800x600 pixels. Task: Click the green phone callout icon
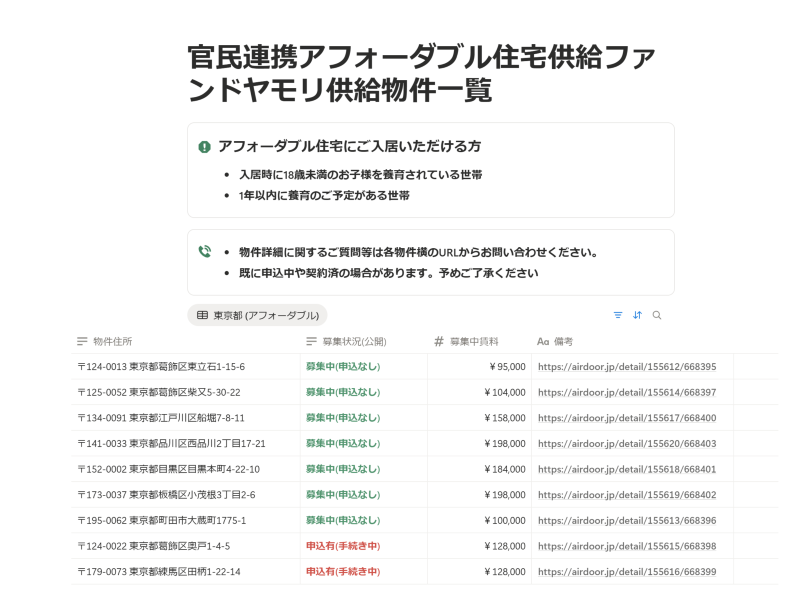tap(205, 251)
